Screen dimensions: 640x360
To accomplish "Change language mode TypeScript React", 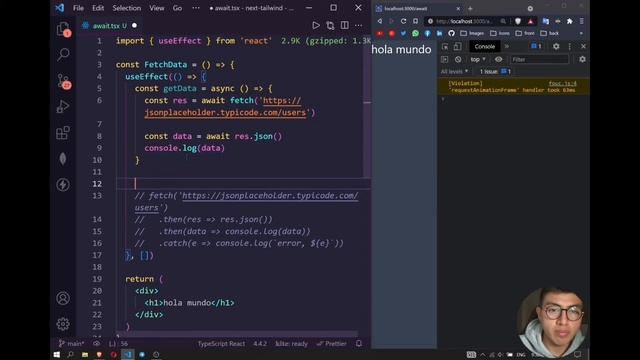I will 221,344.
